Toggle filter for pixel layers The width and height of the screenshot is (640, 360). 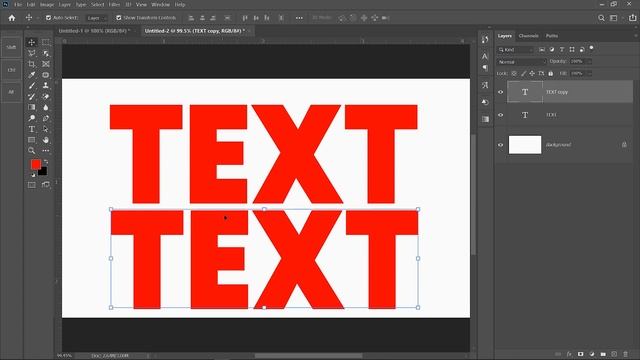[x=542, y=49]
